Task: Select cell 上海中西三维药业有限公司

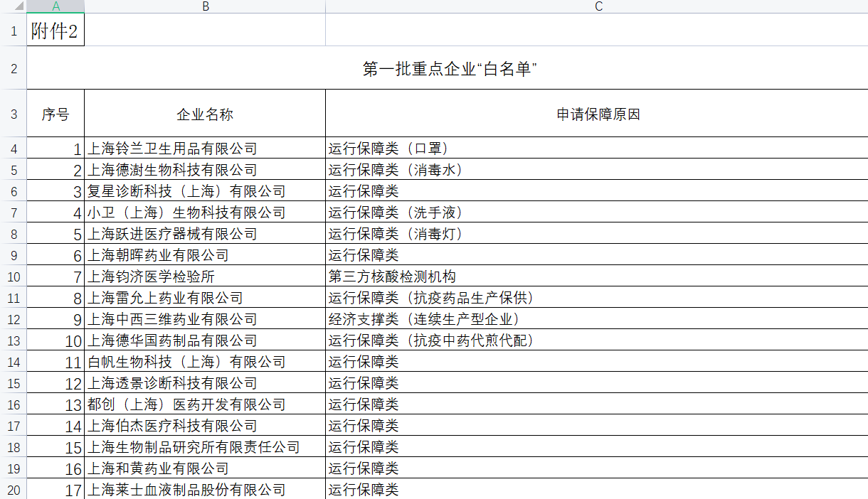Action: (205, 319)
